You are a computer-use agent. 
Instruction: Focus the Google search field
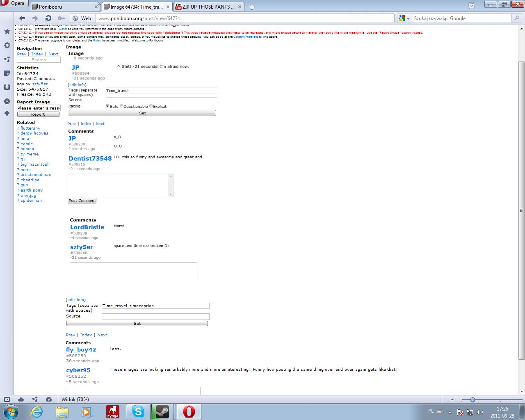[462, 18]
